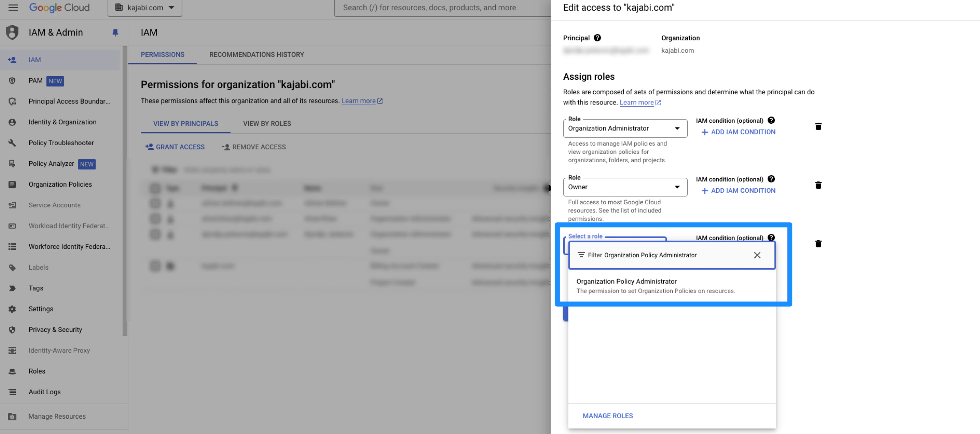The width and height of the screenshot is (980, 434).
Task: Select Organization Policy Administrator from results
Action: click(x=655, y=286)
